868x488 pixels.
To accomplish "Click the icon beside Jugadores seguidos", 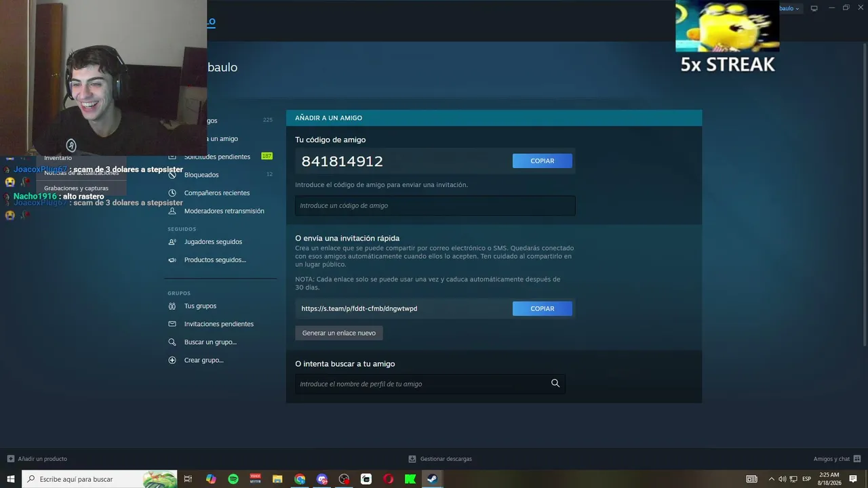I will pyautogui.click(x=172, y=242).
